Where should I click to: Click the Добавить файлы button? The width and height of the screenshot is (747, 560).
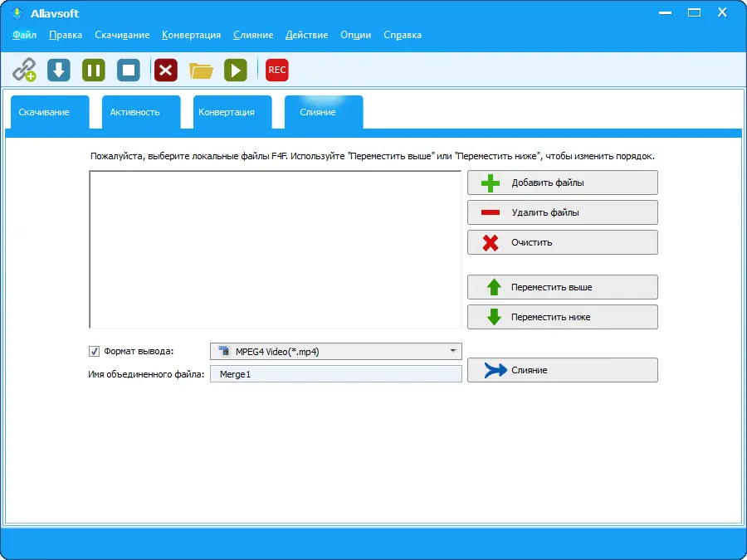[x=562, y=183]
